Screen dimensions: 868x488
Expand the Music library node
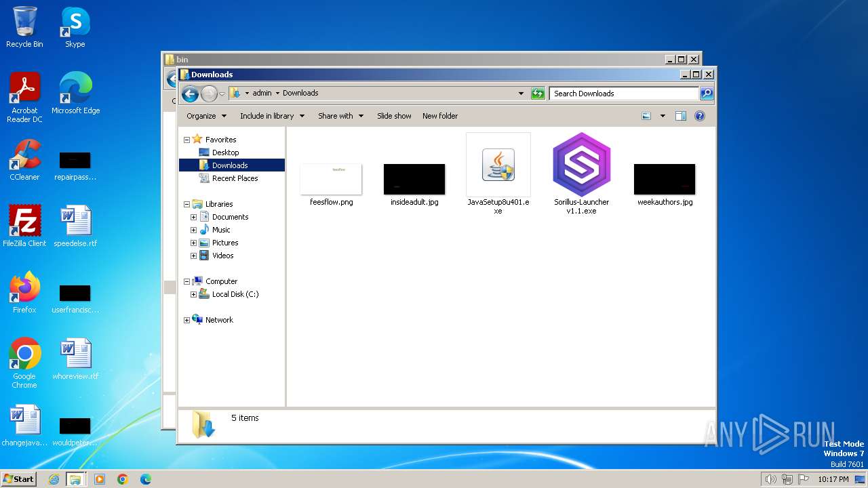point(194,230)
